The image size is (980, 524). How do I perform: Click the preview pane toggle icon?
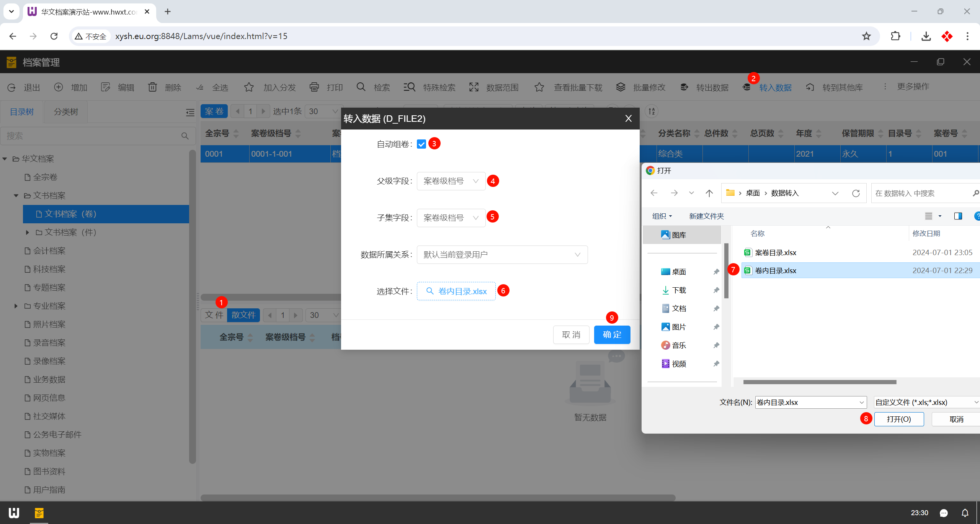point(958,216)
